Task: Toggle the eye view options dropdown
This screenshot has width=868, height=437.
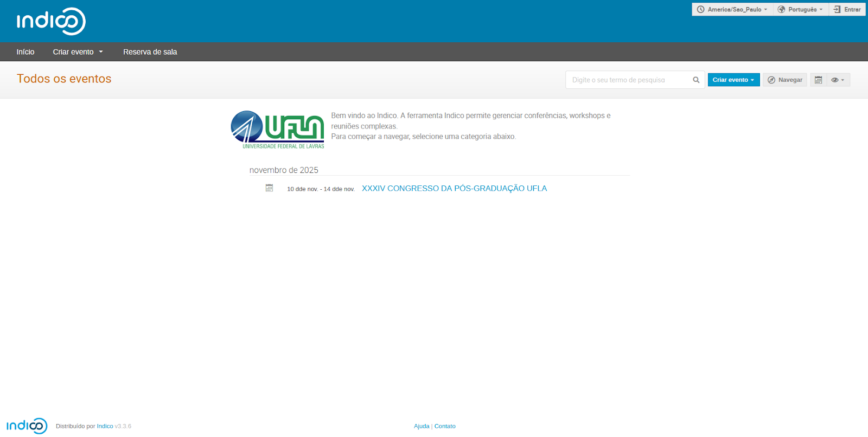Action: point(838,80)
